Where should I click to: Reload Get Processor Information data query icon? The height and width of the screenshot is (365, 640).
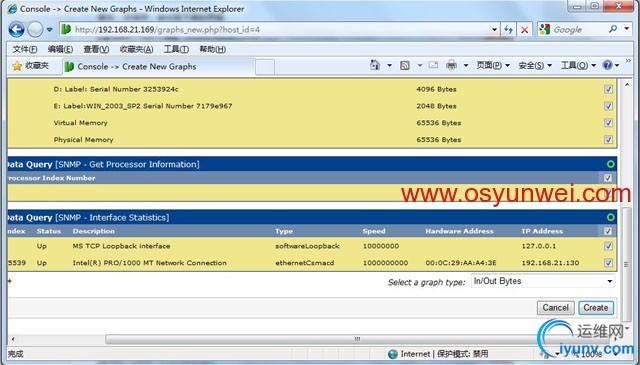click(610, 164)
